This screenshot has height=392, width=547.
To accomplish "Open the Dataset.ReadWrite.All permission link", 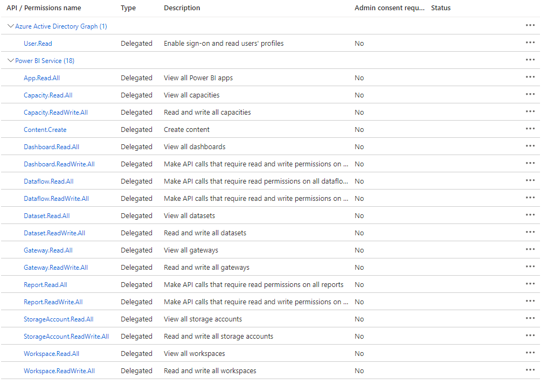I will coord(54,233).
